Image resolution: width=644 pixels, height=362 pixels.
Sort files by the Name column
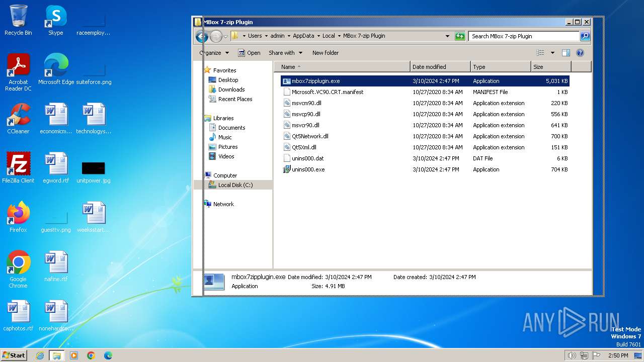pyautogui.click(x=342, y=67)
